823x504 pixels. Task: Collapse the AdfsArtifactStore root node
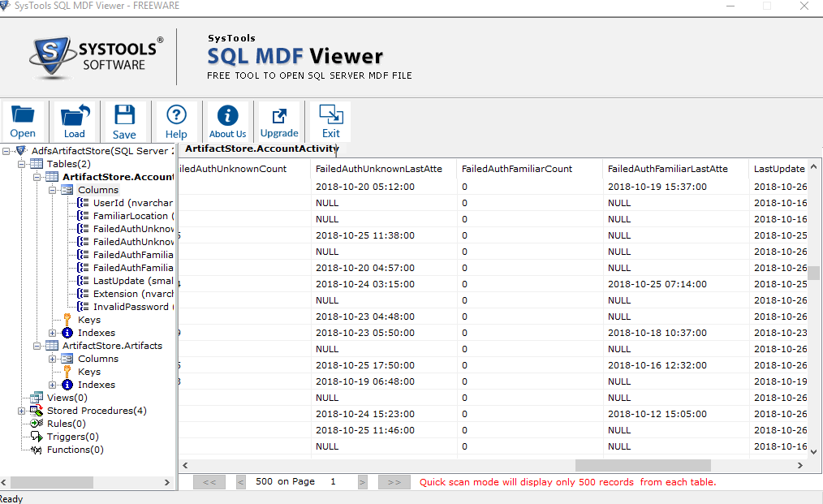point(6,151)
